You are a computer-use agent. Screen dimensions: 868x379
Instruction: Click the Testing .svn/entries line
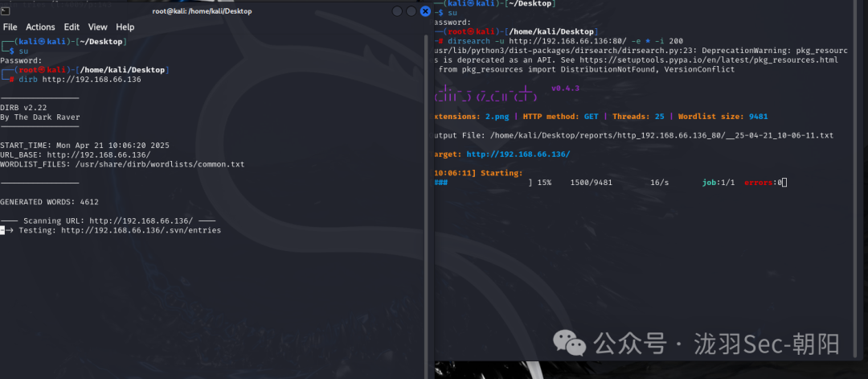click(x=111, y=230)
